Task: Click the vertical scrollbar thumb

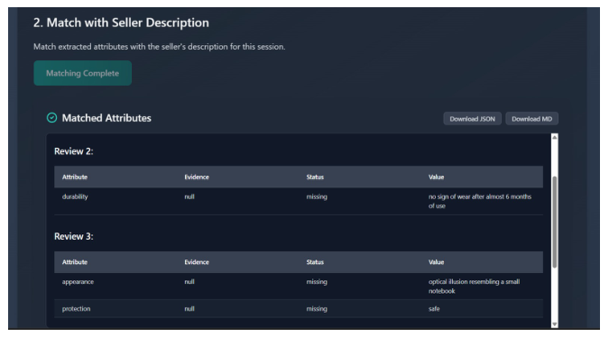Action: point(554,221)
